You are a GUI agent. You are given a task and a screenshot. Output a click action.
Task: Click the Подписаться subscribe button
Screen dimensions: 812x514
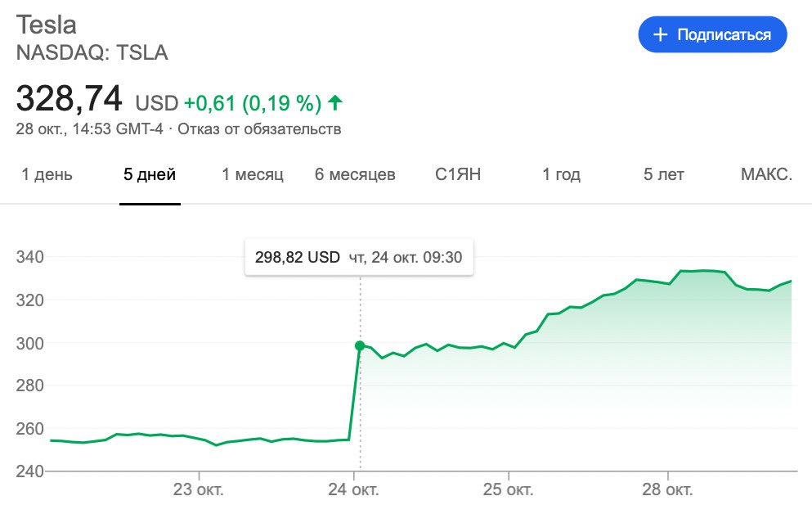pos(712,34)
